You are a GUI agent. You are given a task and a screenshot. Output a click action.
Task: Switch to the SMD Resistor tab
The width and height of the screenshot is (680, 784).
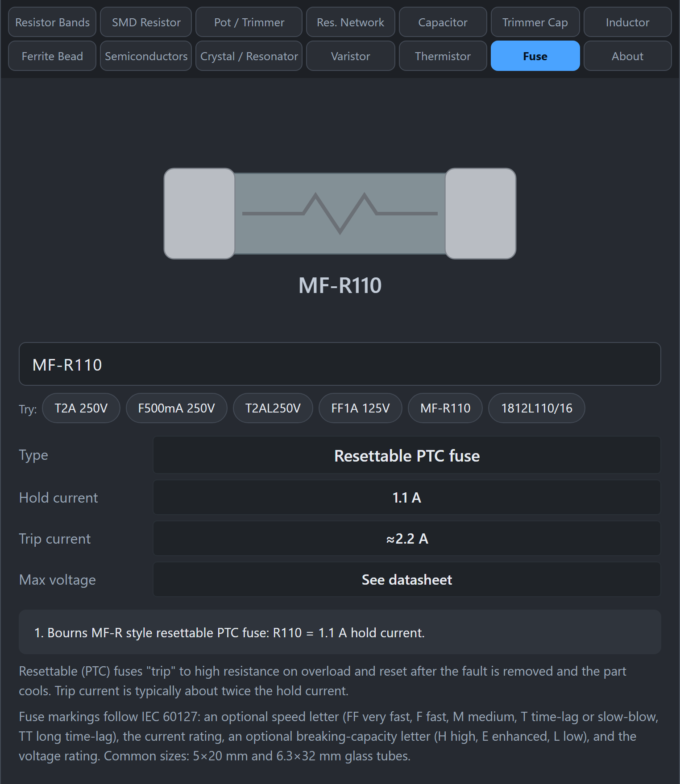(x=146, y=22)
